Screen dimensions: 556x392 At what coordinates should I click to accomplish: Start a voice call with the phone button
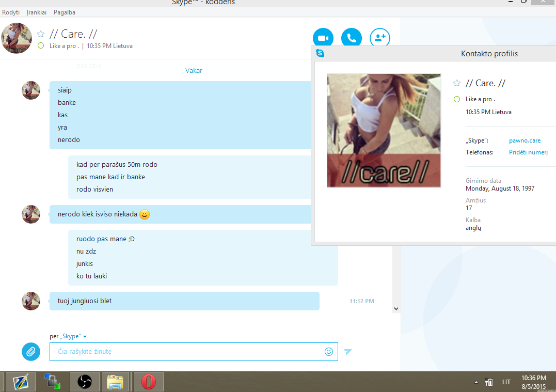352,38
